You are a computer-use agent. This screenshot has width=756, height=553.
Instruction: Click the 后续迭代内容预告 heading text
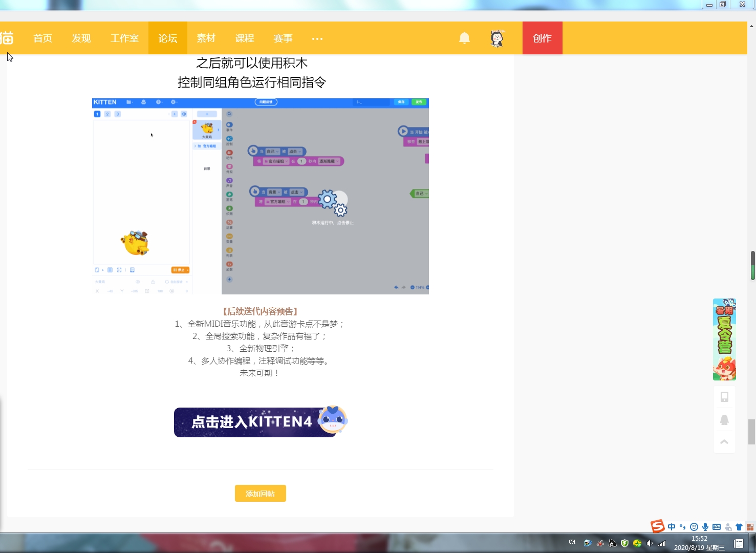click(x=260, y=311)
